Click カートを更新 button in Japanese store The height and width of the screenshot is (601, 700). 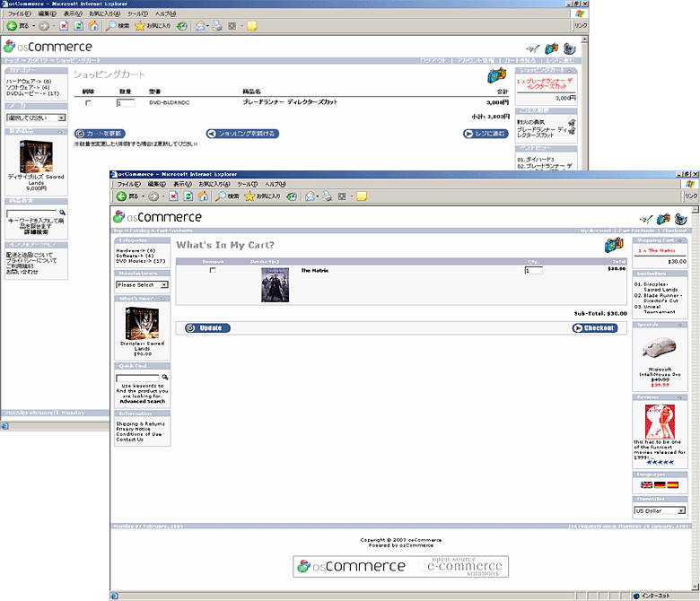click(x=100, y=134)
